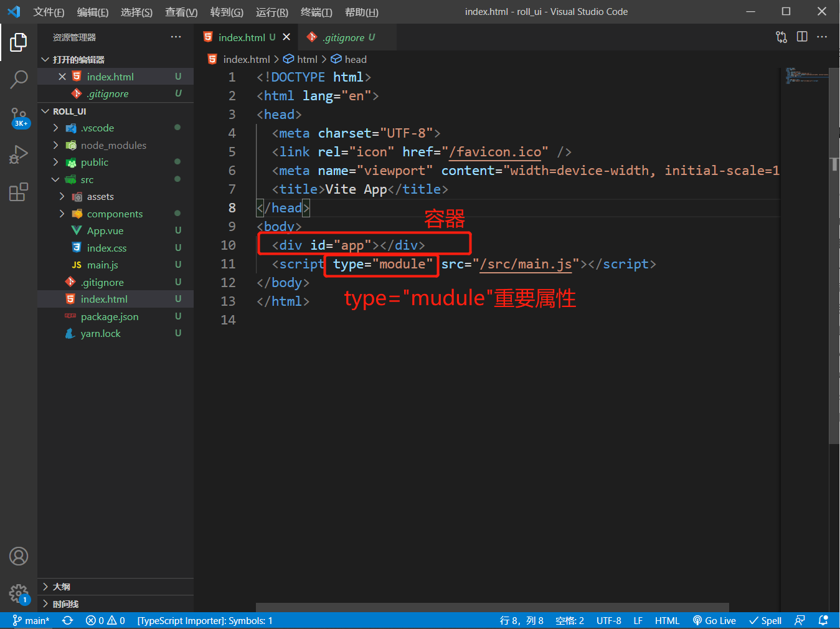Open the 终端(T) menu
The height and width of the screenshot is (629, 840).
tap(316, 12)
